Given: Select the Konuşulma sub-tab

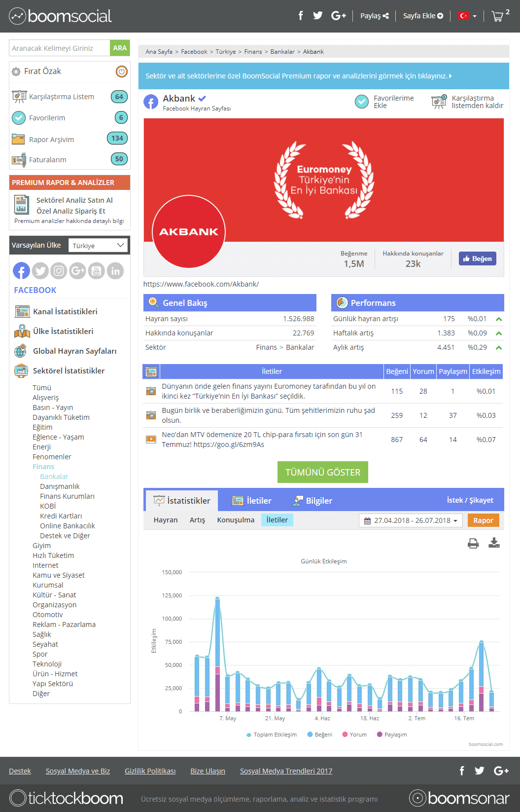Looking at the screenshot, I should click(x=236, y=520).
